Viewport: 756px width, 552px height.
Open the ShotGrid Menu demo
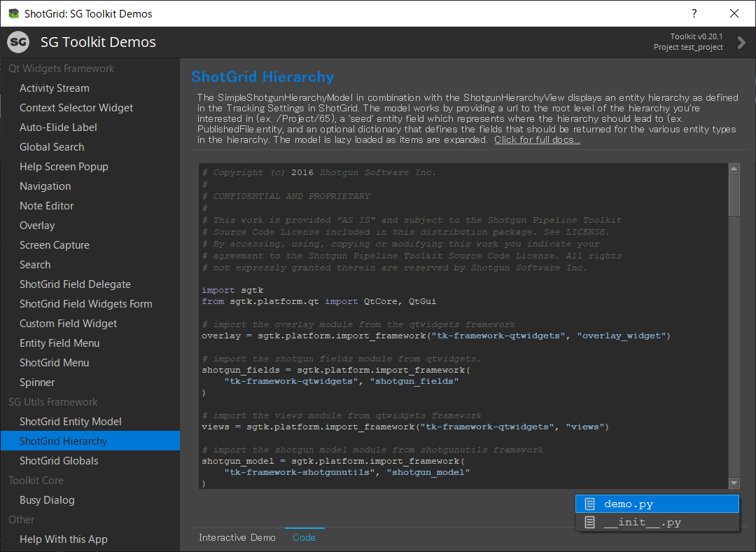coord(54,363)
